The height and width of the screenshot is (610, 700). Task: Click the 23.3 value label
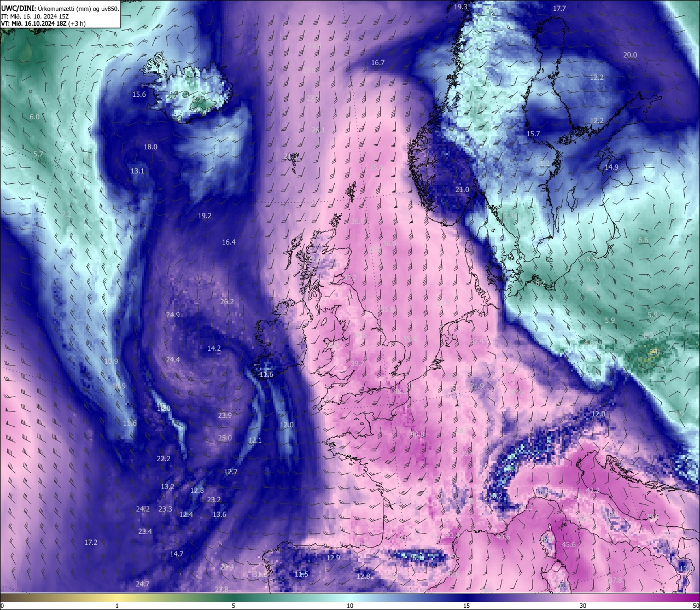(165, 509)
